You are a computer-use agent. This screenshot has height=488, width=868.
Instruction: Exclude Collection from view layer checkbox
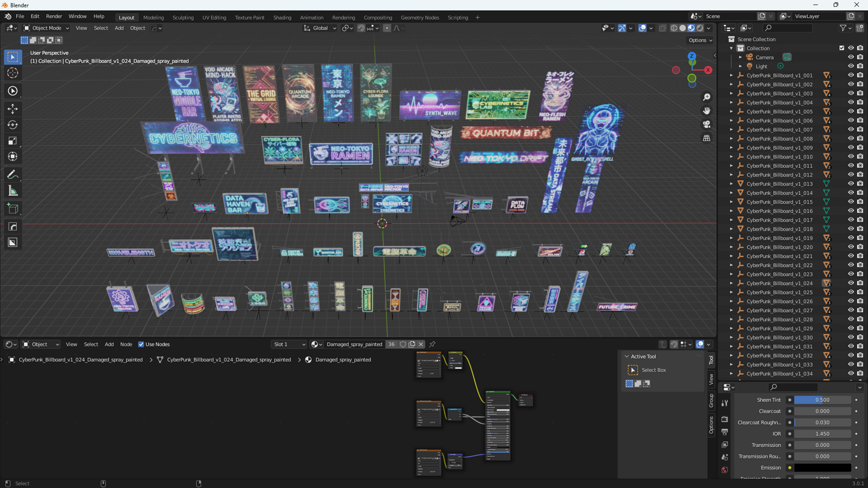point(842,48)
